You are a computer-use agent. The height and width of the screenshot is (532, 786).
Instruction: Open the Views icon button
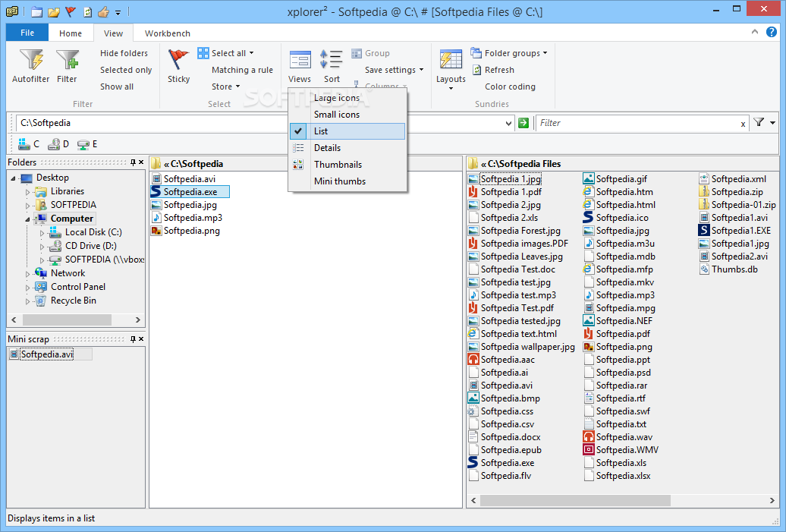coord(300,60)
